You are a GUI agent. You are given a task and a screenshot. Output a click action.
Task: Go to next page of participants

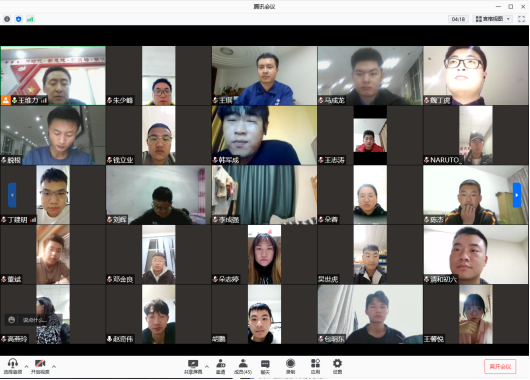tap(517, 195)
